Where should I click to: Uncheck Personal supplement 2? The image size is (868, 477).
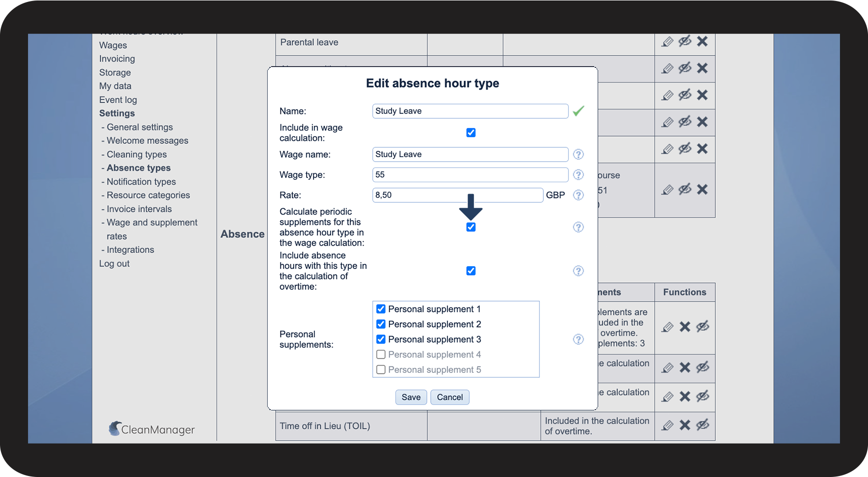point(381,324)
